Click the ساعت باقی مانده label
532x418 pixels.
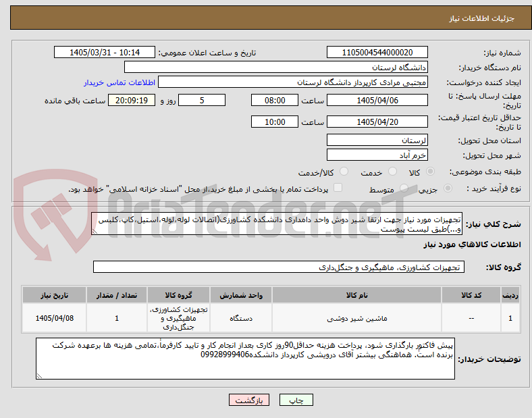[x=75, y=101]
